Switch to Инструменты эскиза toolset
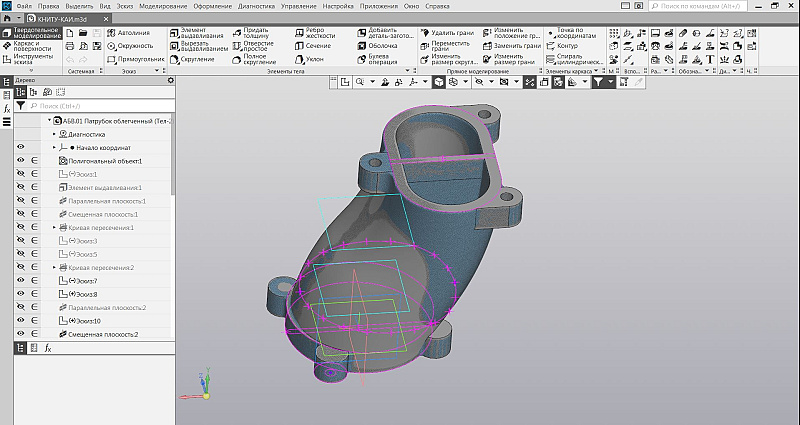Image resolution: width=800 pixels, height=425 pixels. pyautogui.click(x=30, y=59)
